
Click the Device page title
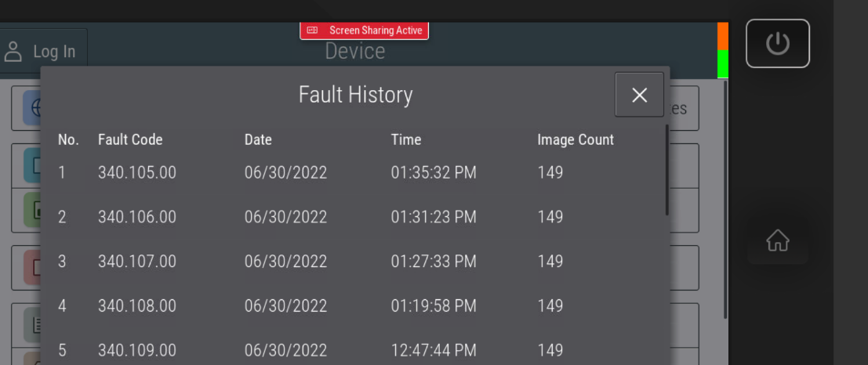355,52
